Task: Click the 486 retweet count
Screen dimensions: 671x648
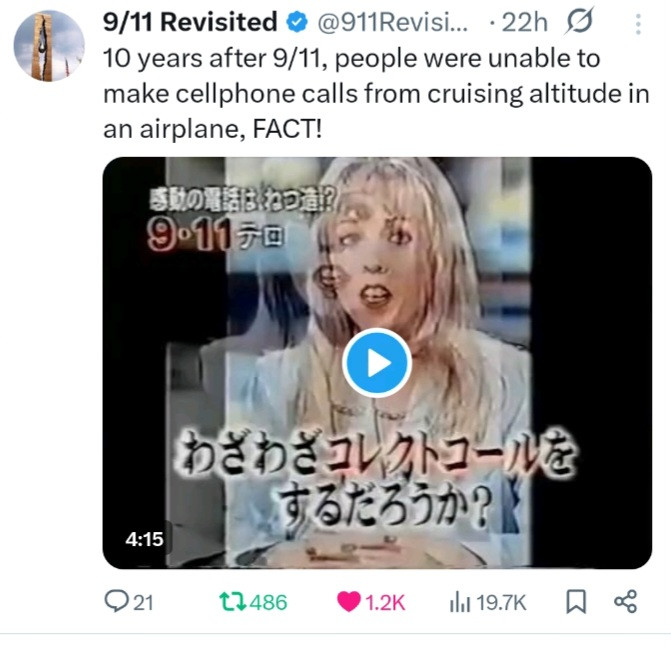Action: click(x=268, y=602)
